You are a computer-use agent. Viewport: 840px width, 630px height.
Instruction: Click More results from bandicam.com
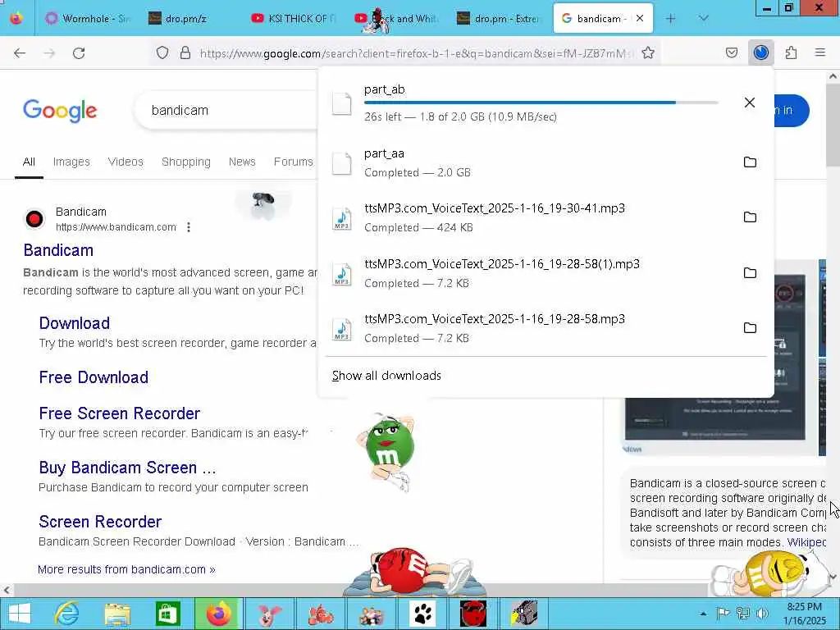coord(126,569)
